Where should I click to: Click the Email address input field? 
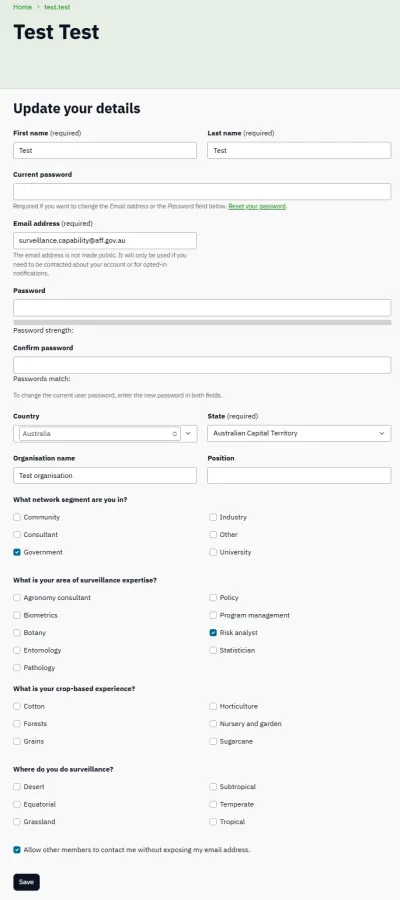pos(105,240)
